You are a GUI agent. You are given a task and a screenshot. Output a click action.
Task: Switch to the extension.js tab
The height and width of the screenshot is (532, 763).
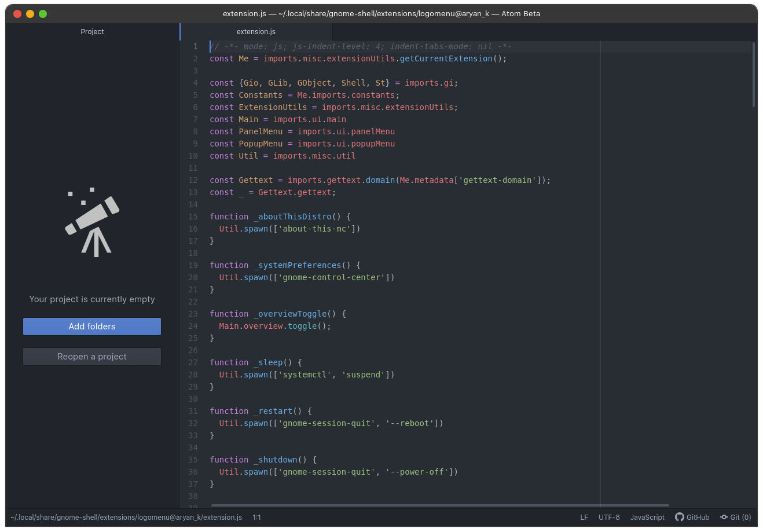pyautogui.click(x=256, y=32)
